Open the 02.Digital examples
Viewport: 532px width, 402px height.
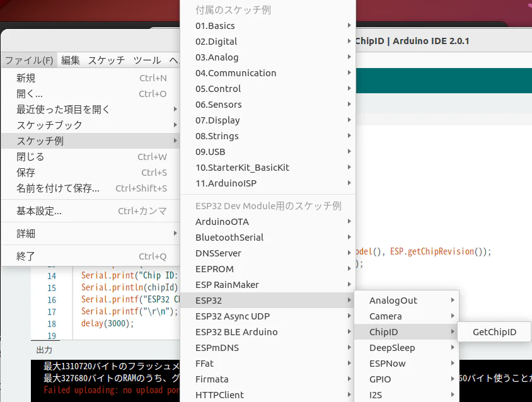point(268,42)
